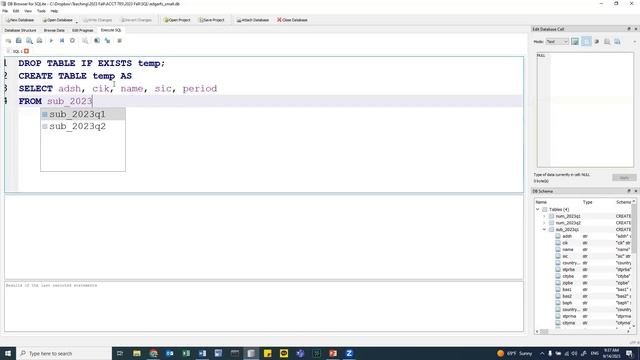Open the Tools menu
The image size is (640, 360).
pos(41,11)
